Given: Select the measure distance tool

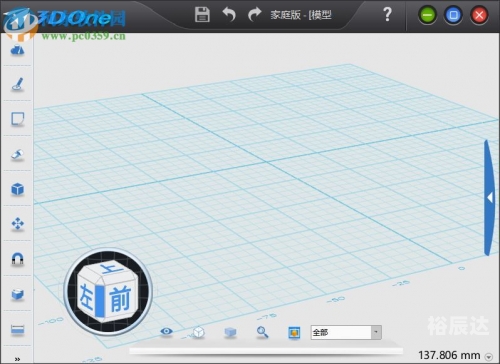Looking at the screenshot, I should coord(17,329).
